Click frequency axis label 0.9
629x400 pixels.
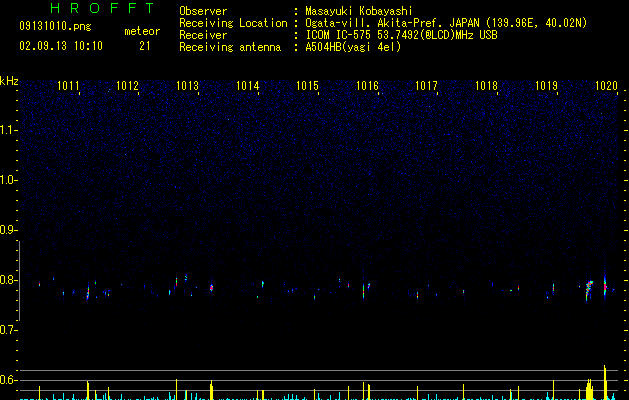pyautogui.click(x=9, y=230)
